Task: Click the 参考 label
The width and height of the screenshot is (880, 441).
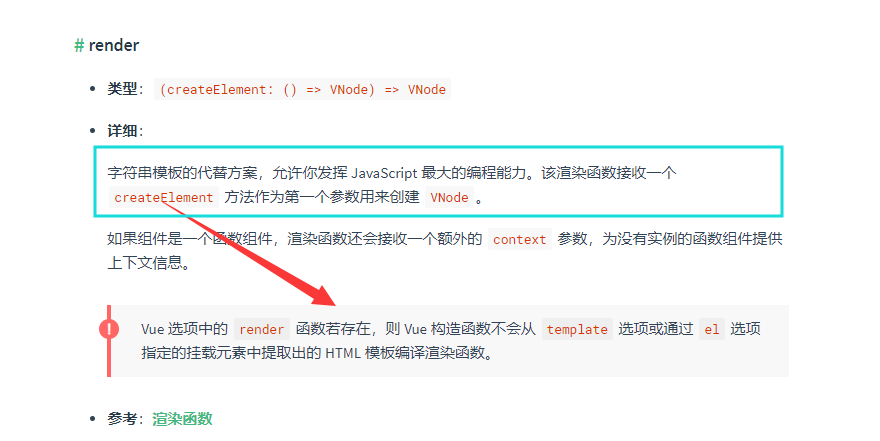Action: (x=122, y=419)
